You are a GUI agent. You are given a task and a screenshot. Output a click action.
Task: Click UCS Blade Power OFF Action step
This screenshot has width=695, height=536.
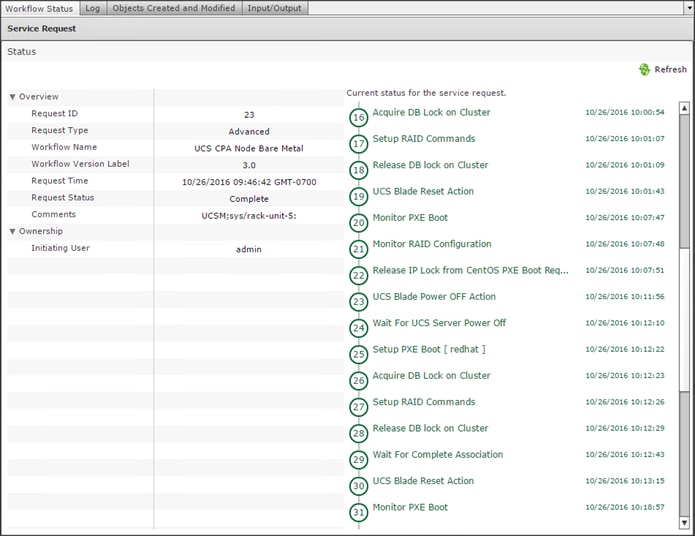click(x=434, y=297)
